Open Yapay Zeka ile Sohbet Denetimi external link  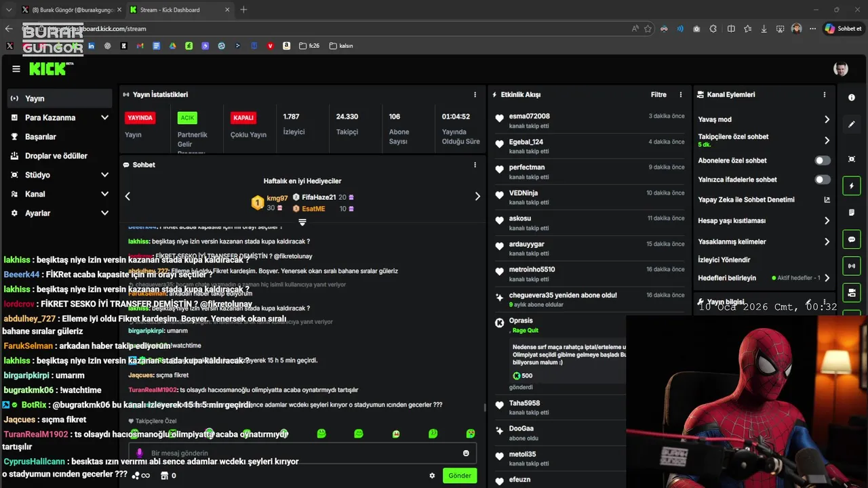coord(827,200)
